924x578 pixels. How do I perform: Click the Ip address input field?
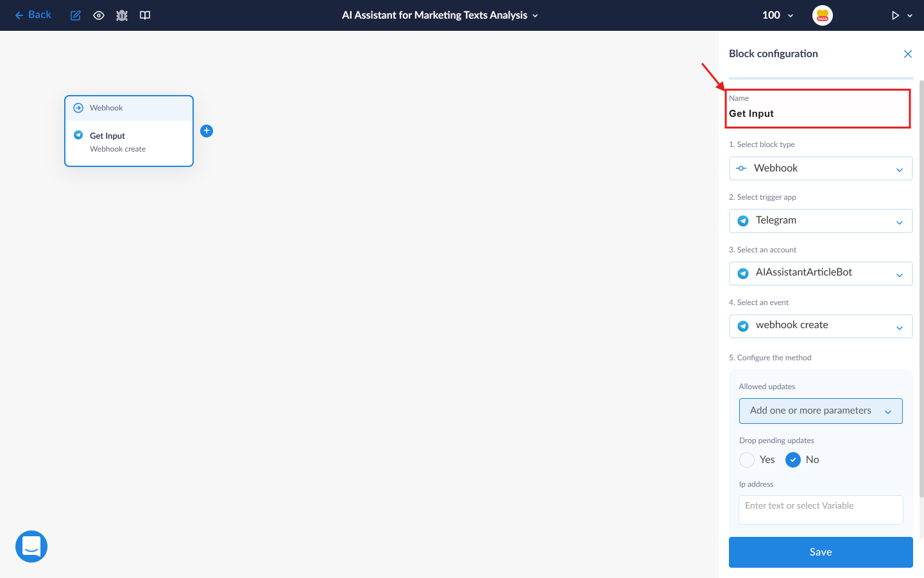pyautogui.click(x=821, y=510)
